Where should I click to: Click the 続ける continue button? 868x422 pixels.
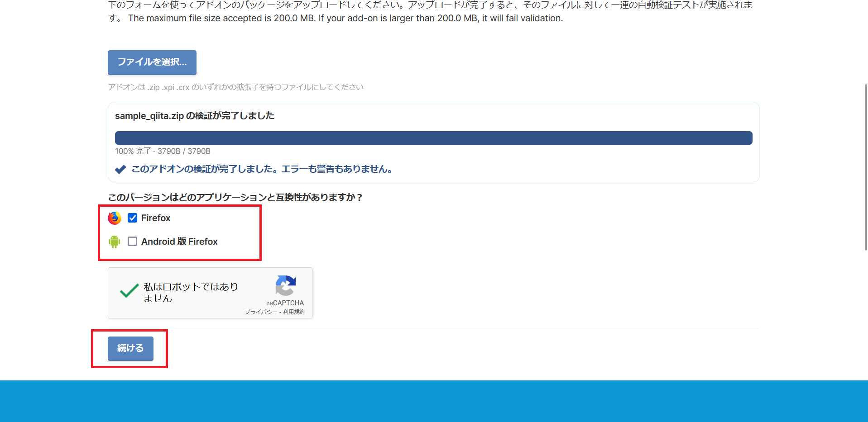click(x=130, y=348)
